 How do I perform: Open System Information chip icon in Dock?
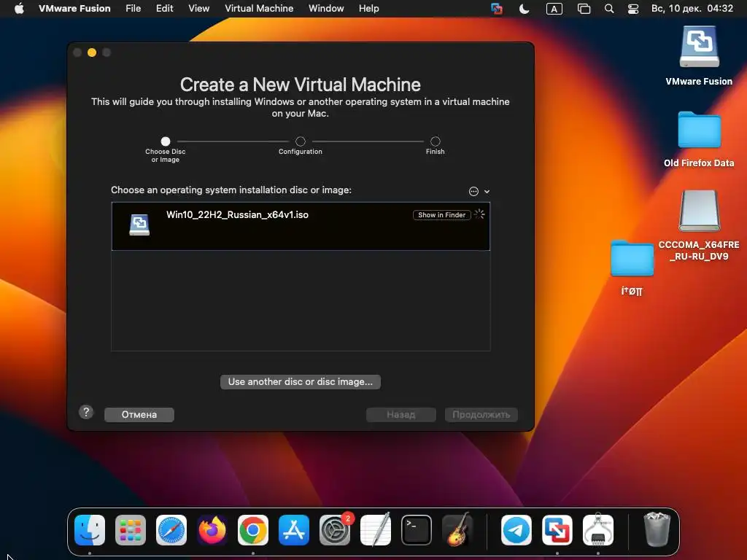pos(598,530)
